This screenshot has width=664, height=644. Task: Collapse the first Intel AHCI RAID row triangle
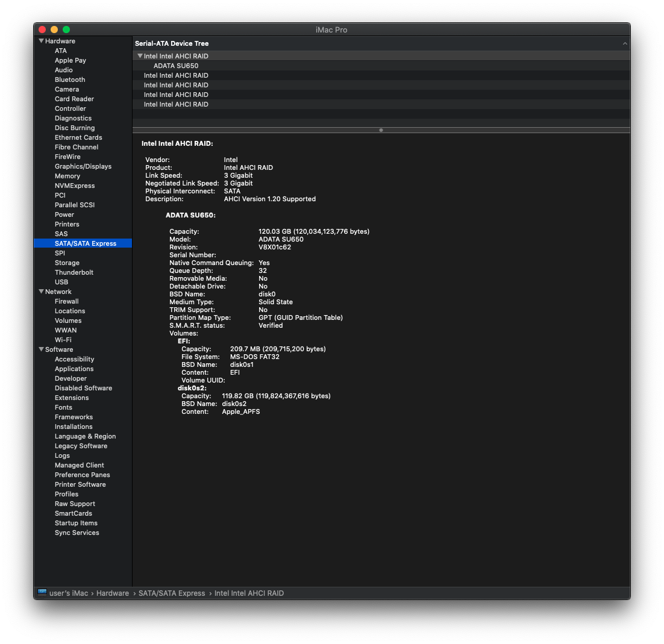tap(140, 56)
